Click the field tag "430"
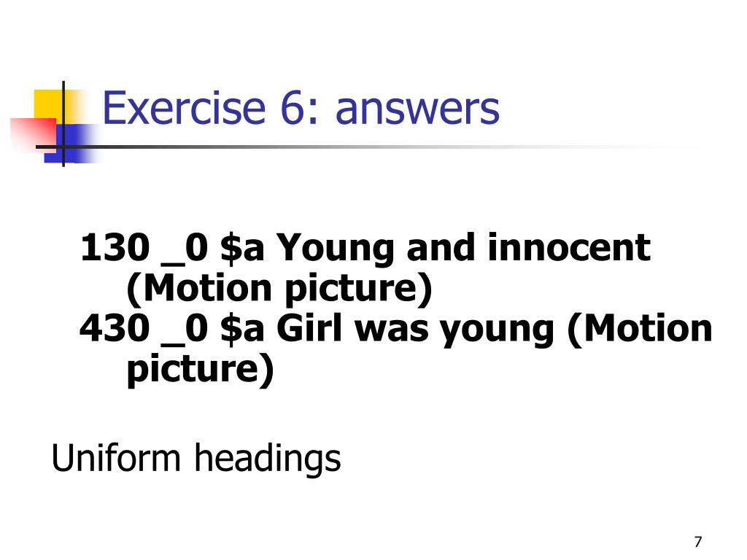This screenshot has width=747, height=560. click(115, 329)
